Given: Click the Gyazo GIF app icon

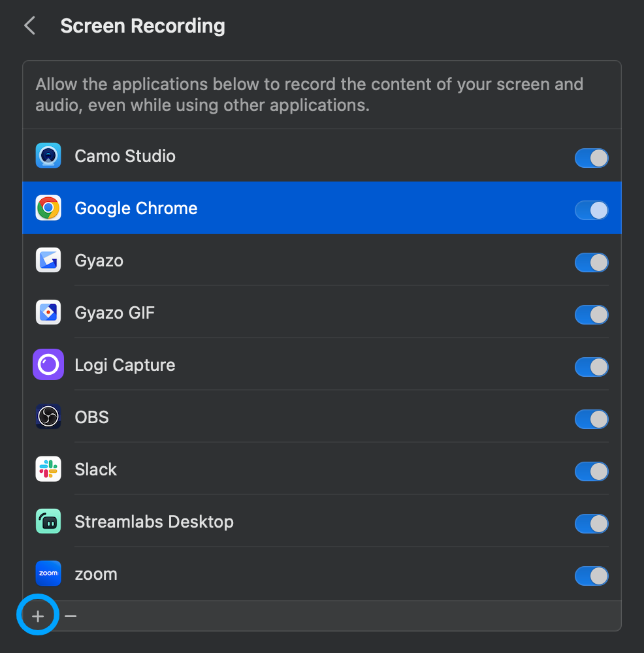Looking at the screenshot, I should (x=48, y=312).
